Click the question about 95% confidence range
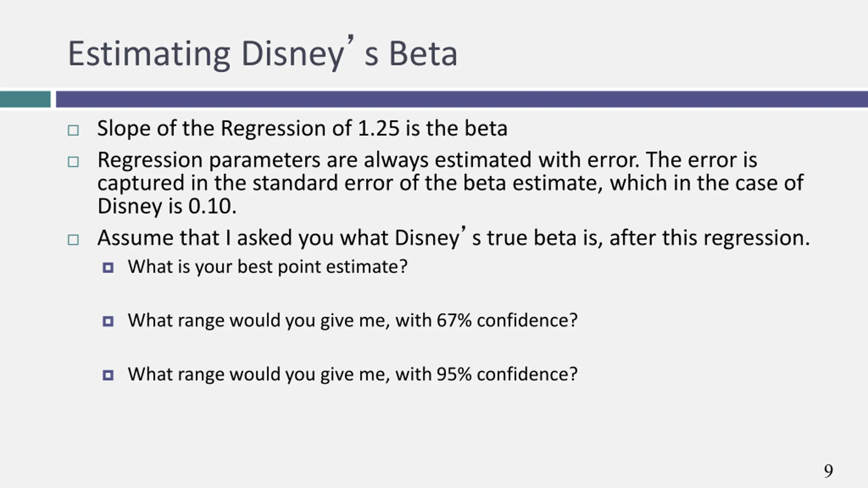 coord(353,374)
